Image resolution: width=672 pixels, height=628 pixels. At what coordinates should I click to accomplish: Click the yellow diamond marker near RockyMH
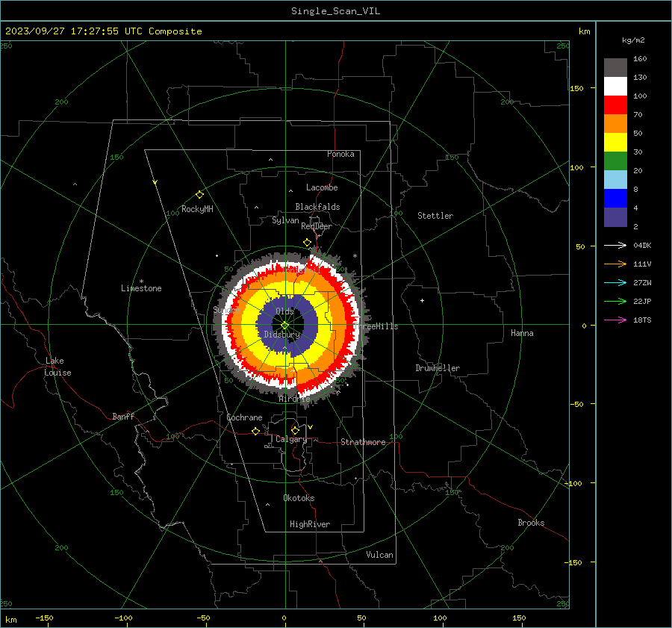pos(199,195)
